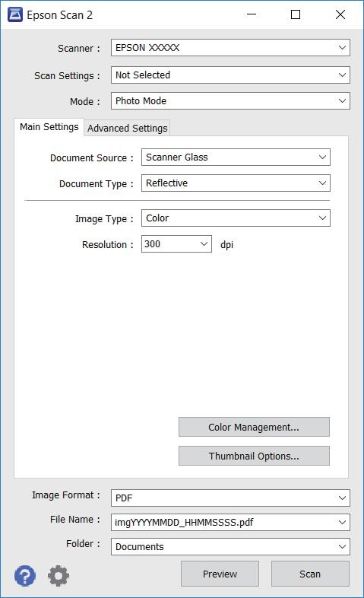The image size is (364, 598).
Task: Change Mode from Photo Mode
Action: [x=230, y=100]
